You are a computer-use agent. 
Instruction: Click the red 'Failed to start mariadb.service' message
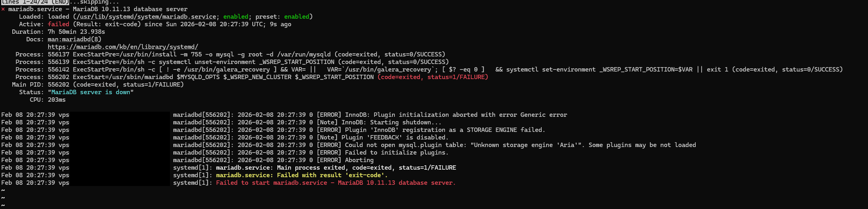point(335,183)
